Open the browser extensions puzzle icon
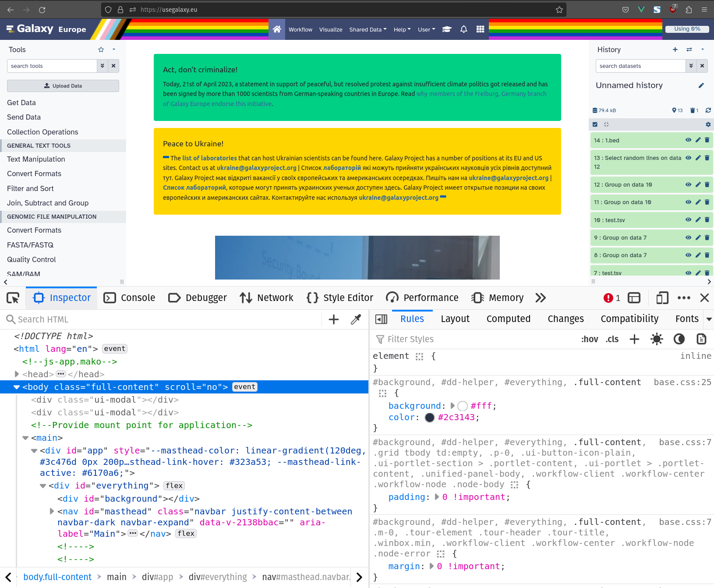Screen dimensions: 714x588 pos(689,10)
